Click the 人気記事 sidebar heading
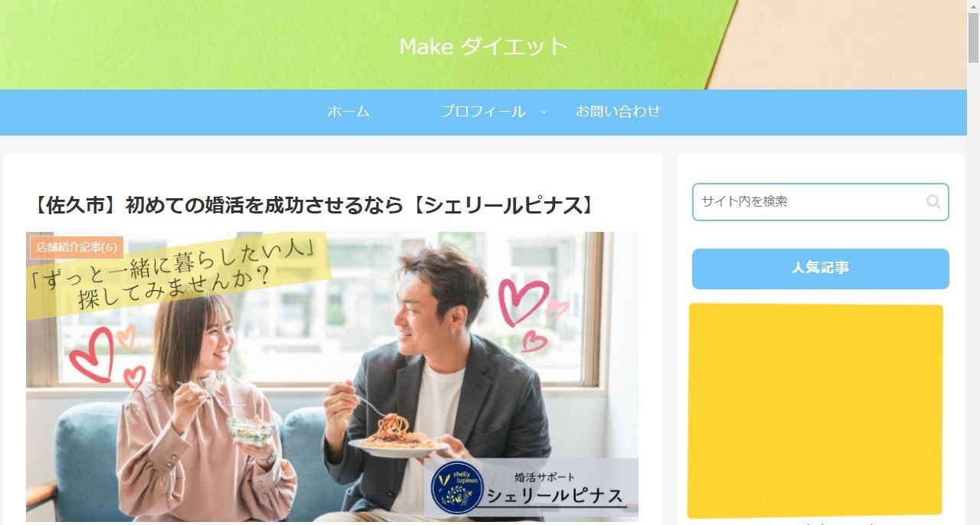Image resolution: width=980 pixels, height=525 pixels. 820,269
